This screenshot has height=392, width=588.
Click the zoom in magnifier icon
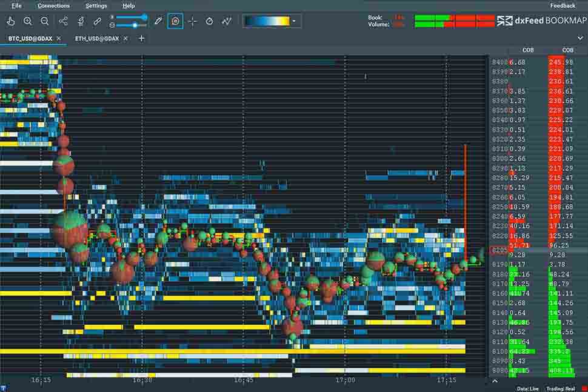28,21
